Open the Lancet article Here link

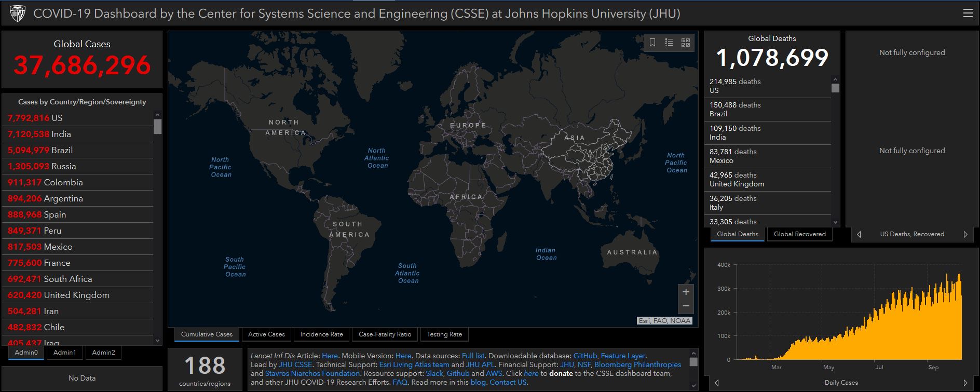point(330,356)
